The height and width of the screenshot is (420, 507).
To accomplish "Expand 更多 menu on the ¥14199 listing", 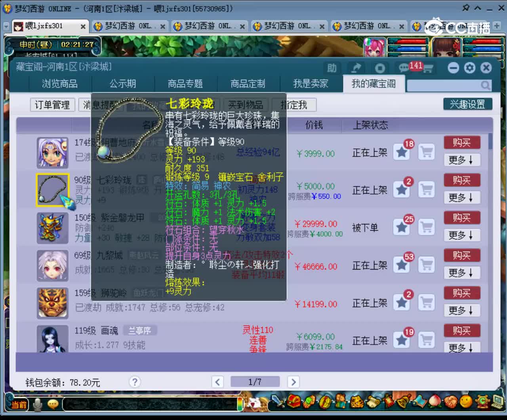I will pos(461,310).
